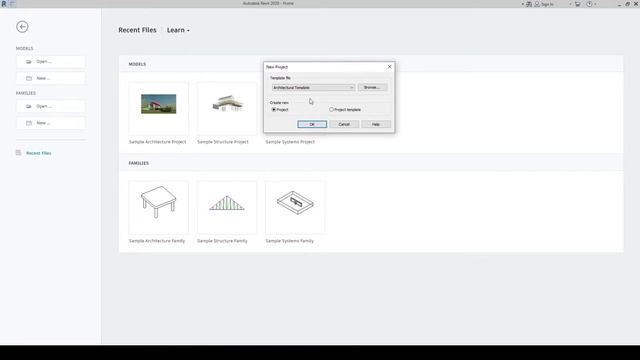Open a family via the Families Open button

[51, 106]
